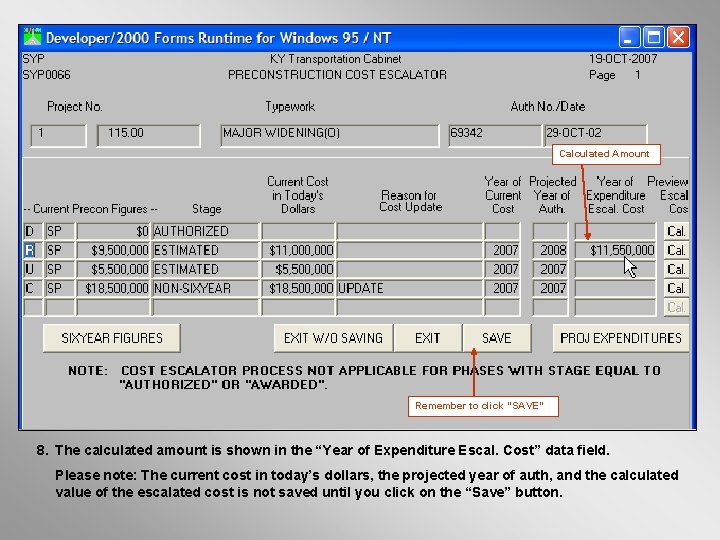Viewport: 720px width, 540px height.
Task: Click the $18,500,000 precon figure in C row
Action: (113, 288)
